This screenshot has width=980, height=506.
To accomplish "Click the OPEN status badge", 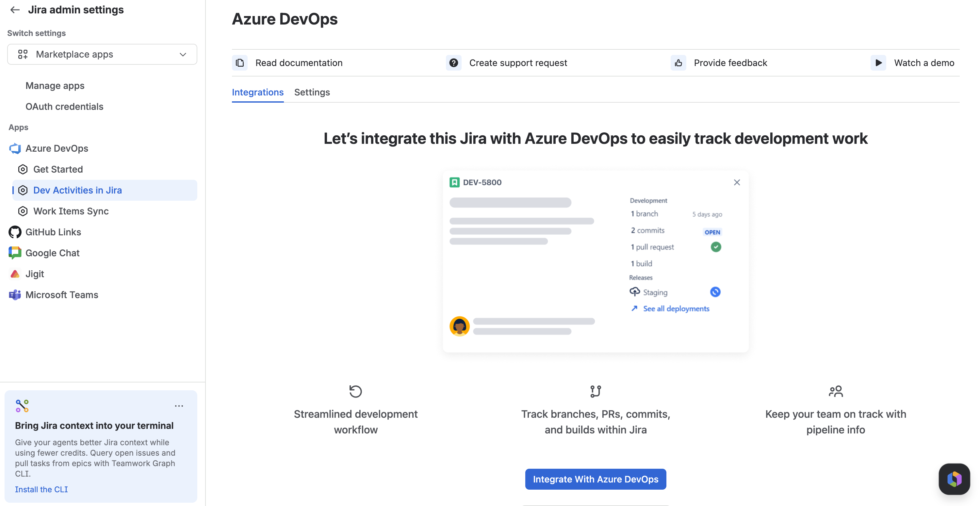I will pos(712,232).
